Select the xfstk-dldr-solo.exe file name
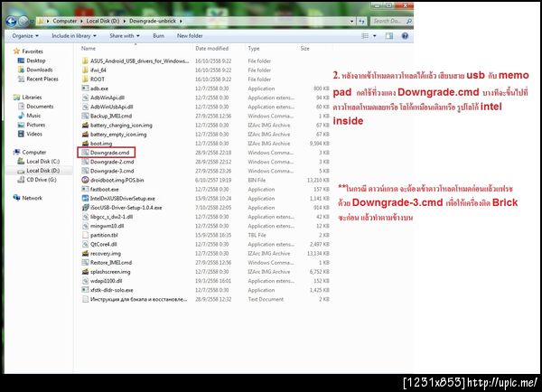The image size is (542, 392). 112,290
